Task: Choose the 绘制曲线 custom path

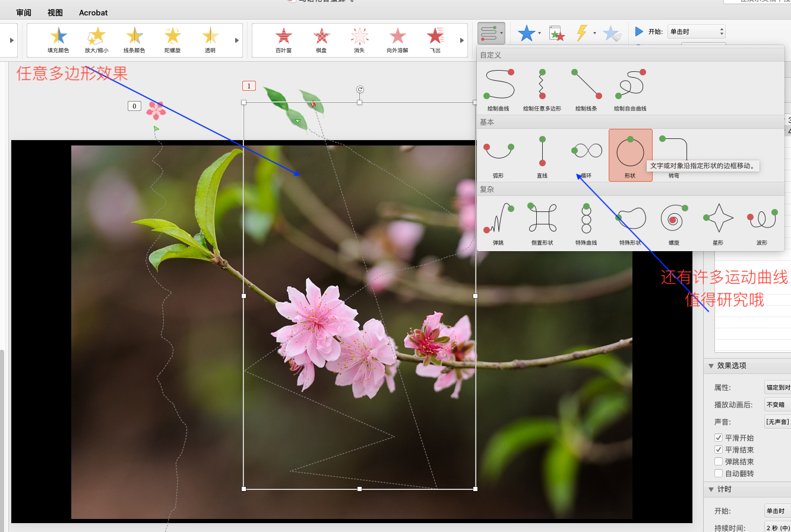Action: [498, 89]
